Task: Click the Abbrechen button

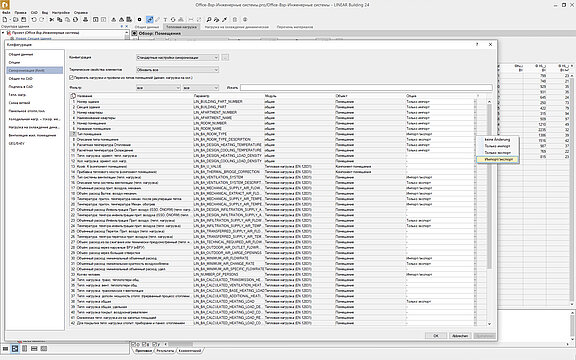Action: (x=460, y=336)
